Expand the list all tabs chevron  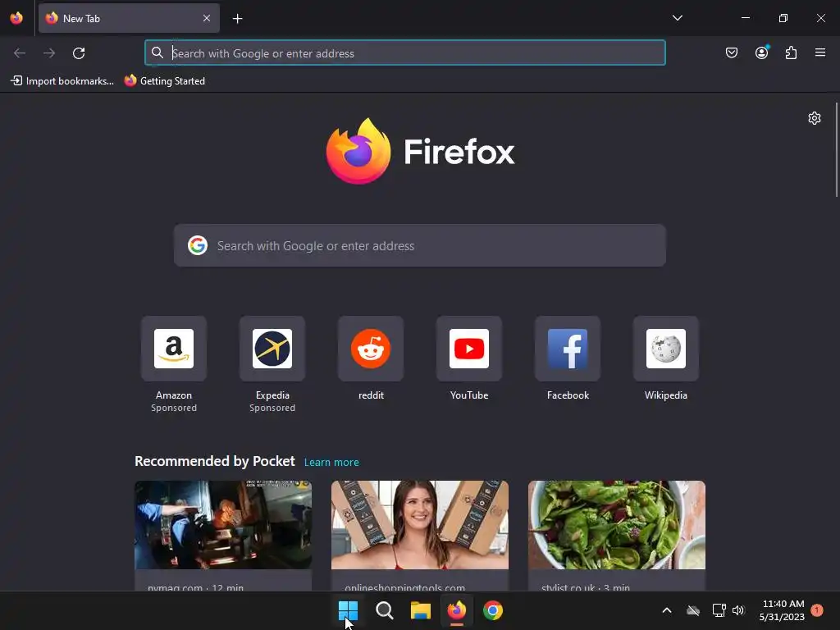(677, 18)
